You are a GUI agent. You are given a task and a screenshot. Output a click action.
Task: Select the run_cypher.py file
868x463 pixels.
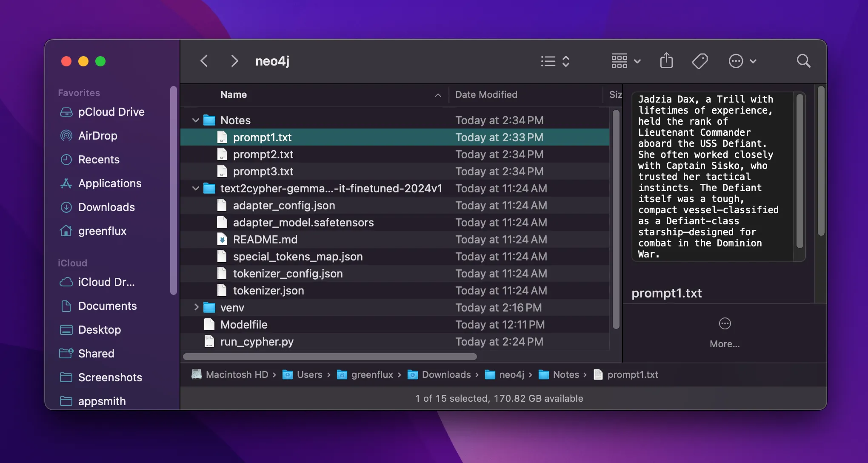[257, 342]
